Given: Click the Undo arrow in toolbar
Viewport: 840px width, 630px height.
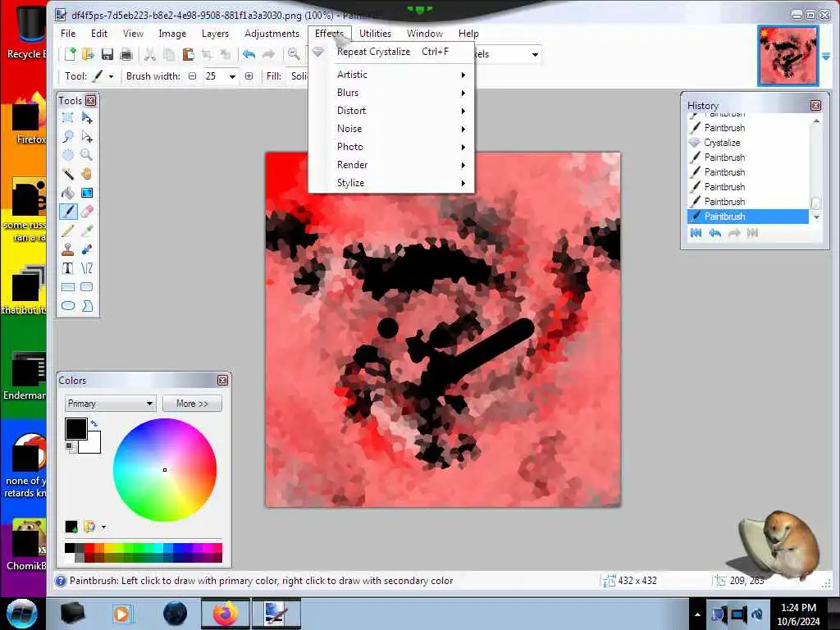Looking at the screenshot, I should 249,54.
